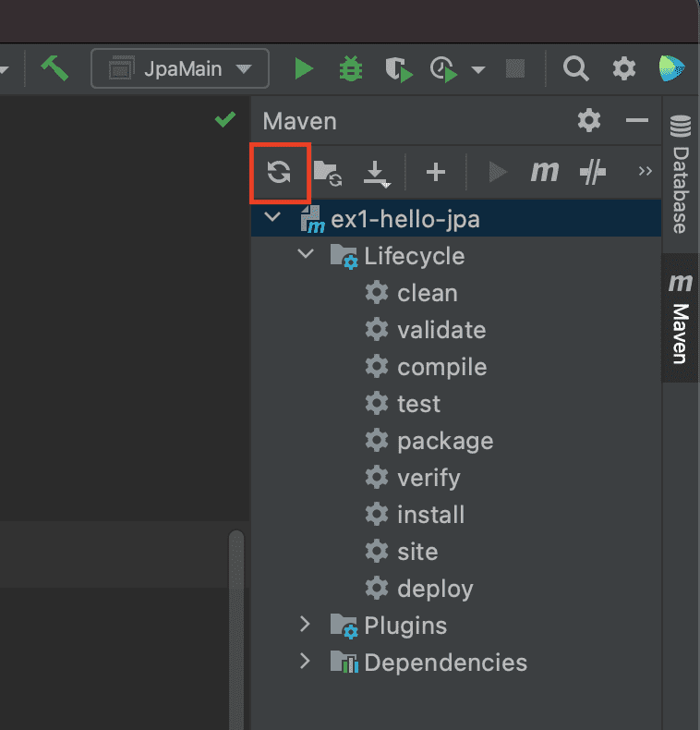The width and height of the screenshot is (700, 730).
Task: Click the gear icon beside clean
Action: (377, 292)
